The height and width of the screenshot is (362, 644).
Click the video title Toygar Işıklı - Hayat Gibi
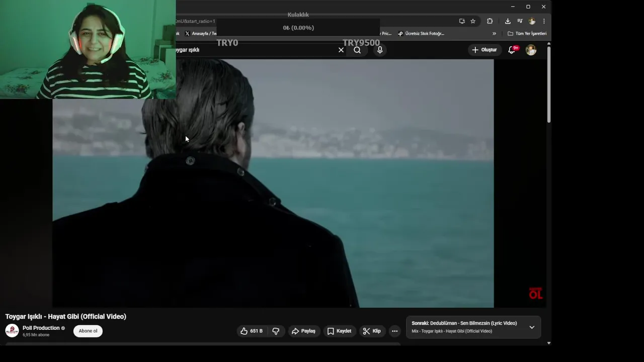(x=66, y=317)
